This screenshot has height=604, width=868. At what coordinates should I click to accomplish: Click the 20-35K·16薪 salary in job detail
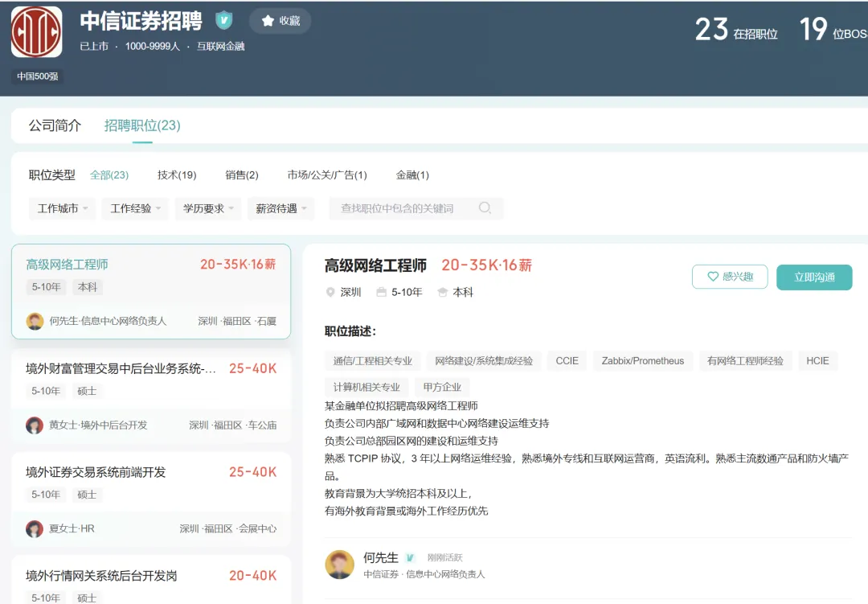coord(486,265)
